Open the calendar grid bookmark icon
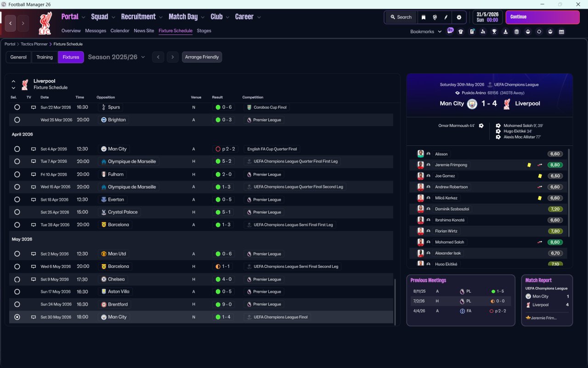Viewport: 588px width, 368px height. click(561, 32)
